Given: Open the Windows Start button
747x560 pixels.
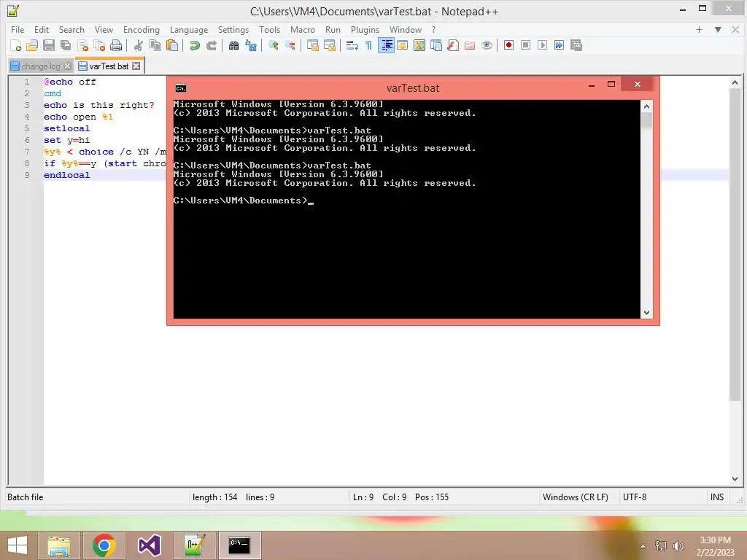Looking at the screenshot, I should (18, 545).
